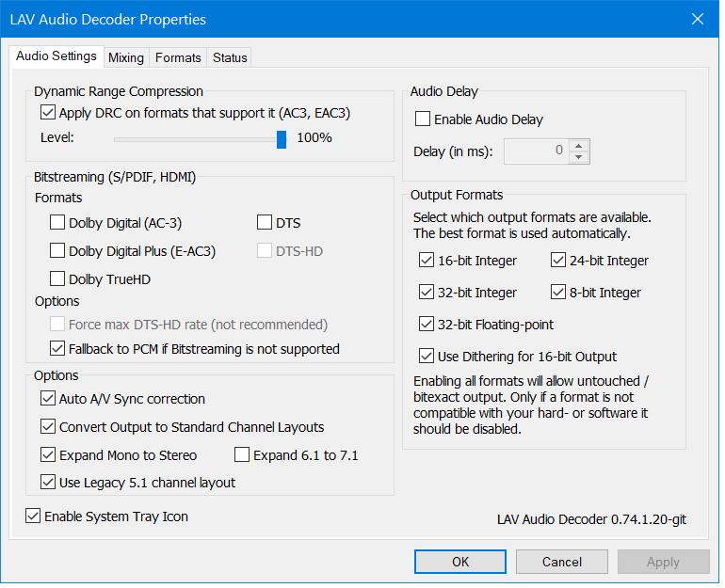The width and height of the screenshot is (725, 588).
Task: Select the Audio Settings tab
Action: coord(56,56)
